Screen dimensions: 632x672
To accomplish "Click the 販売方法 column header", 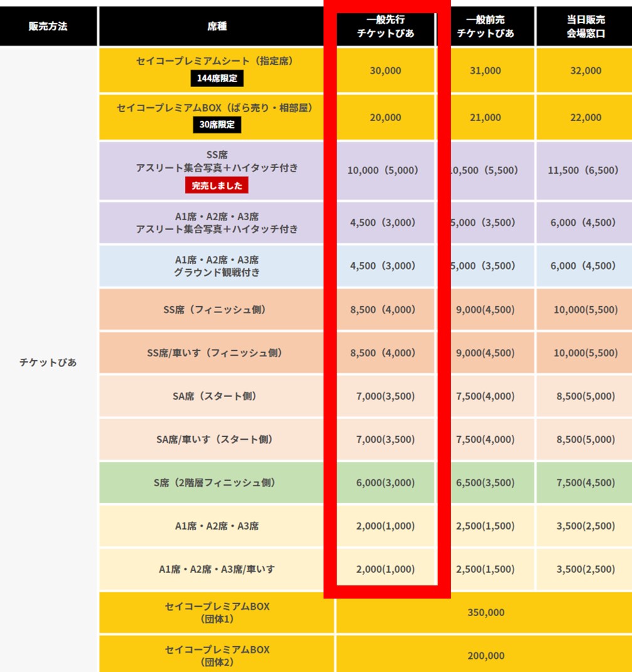I will pos(48,26).
